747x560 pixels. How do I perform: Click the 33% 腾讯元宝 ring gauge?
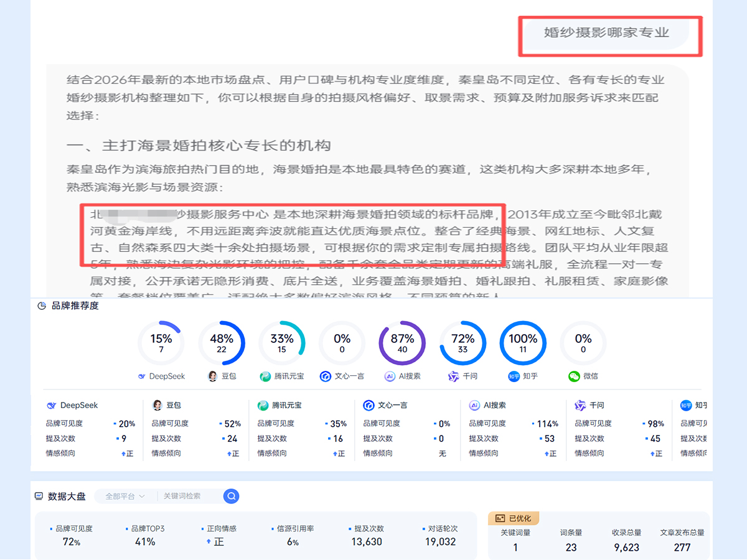[282, 343]
